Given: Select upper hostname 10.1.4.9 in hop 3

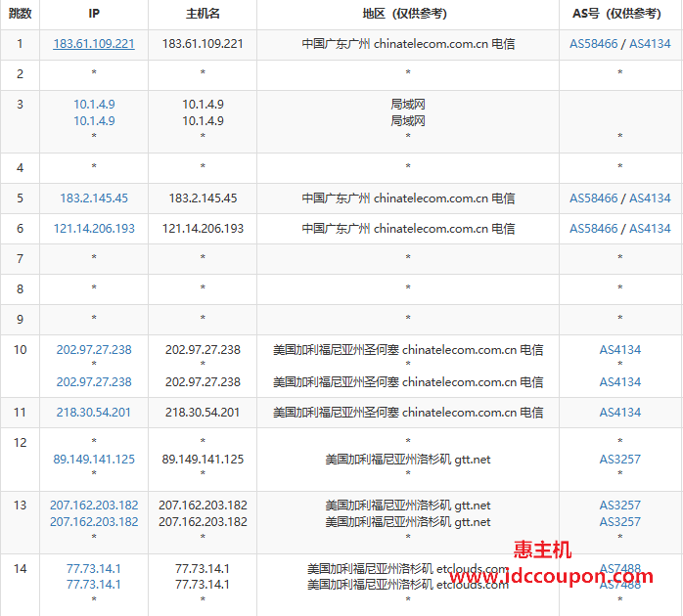Looking at the screenshot, I should (x=203, y=105).
